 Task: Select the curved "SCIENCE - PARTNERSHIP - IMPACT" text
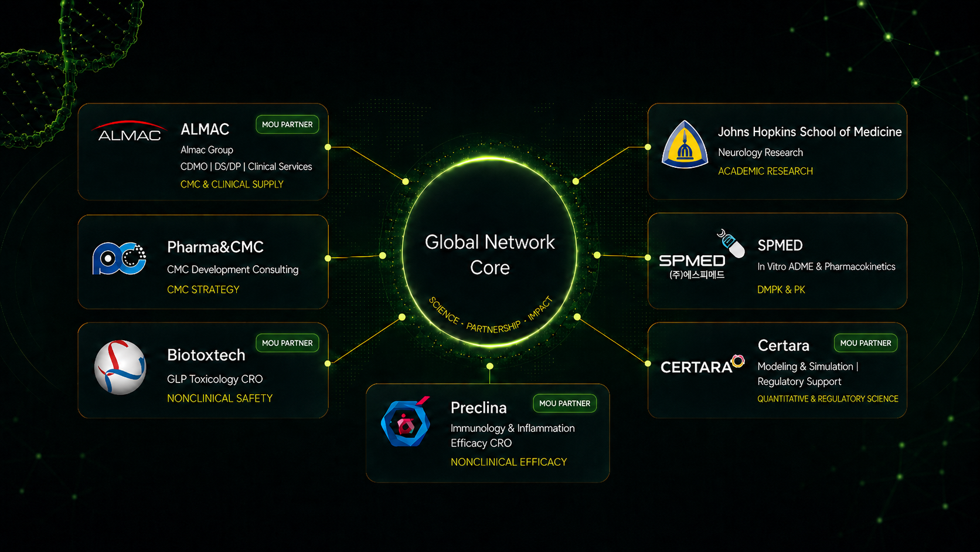click(491, 316)
